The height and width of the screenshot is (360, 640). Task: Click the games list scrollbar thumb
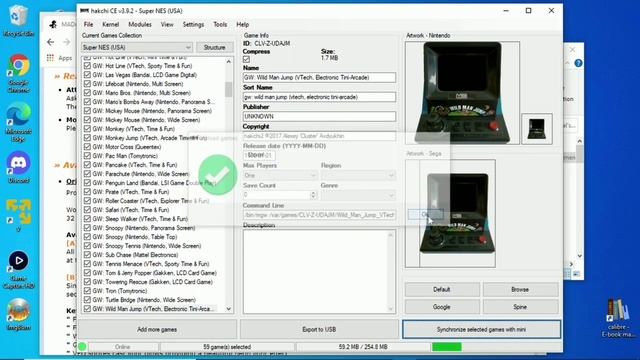pos(229,89)
